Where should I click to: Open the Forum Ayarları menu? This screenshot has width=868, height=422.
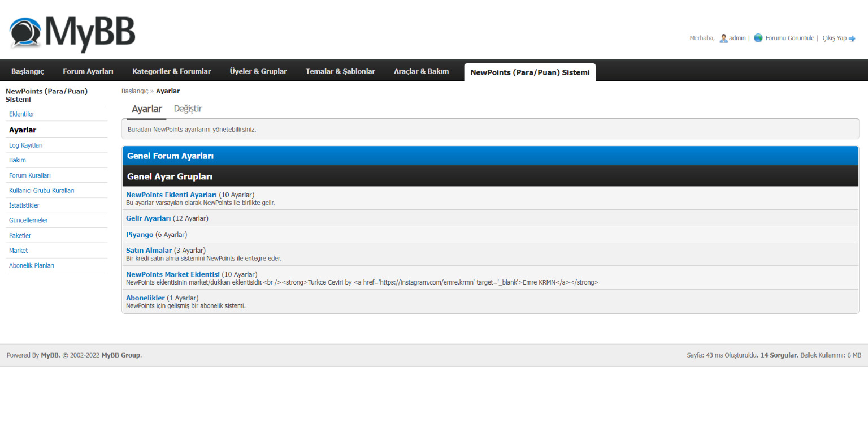coord(88,71)
